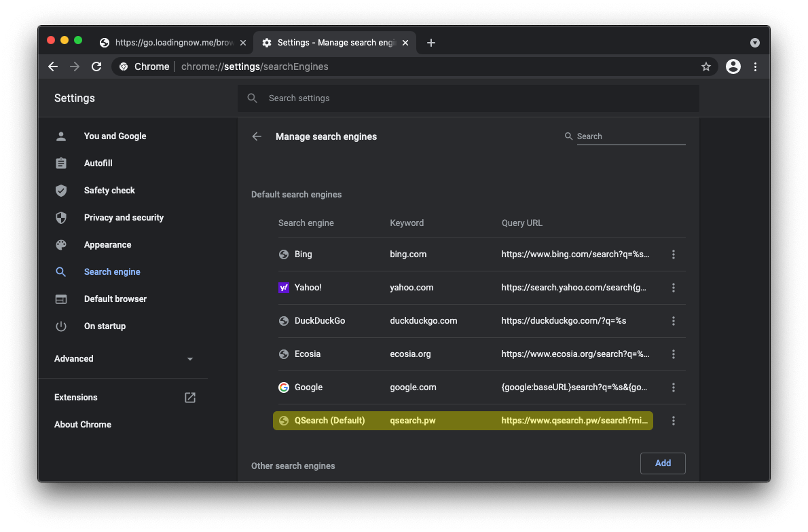Image resolution: width=808 pixels, height=532 pixels.
Task: Expand the Advanced section
Action: coord(124,359)
